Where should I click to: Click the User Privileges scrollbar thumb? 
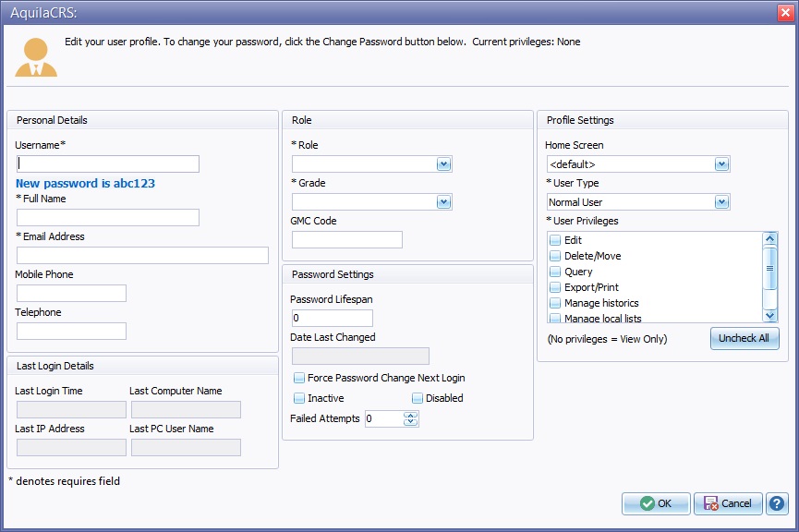pyautogui.click(x=770, y=268)
